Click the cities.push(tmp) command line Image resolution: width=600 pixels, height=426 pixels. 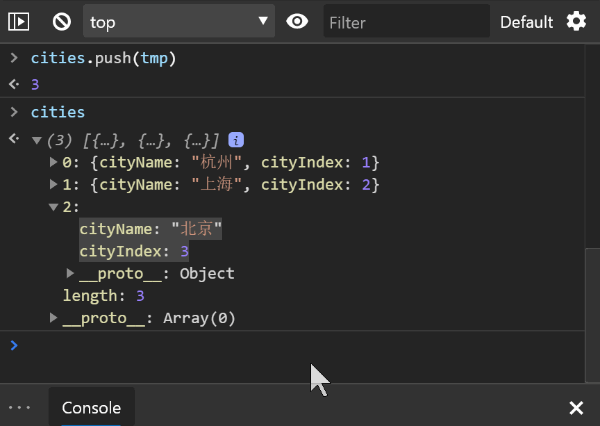[103, 58]
